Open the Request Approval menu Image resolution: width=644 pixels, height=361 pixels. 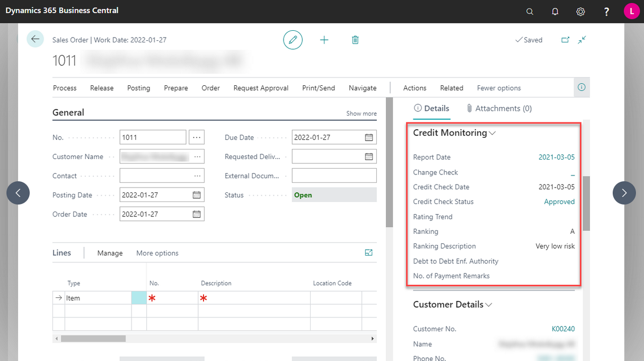pos(261,88)
